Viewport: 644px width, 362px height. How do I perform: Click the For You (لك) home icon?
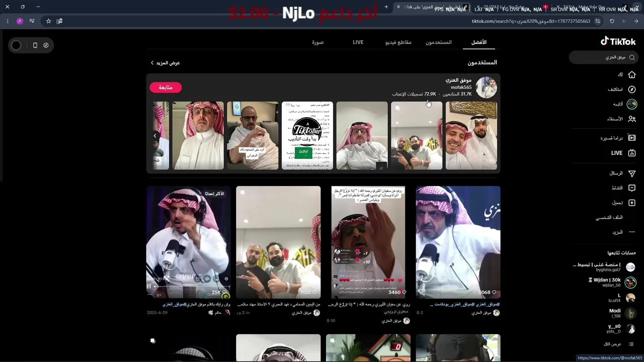(x=632, y=74)
